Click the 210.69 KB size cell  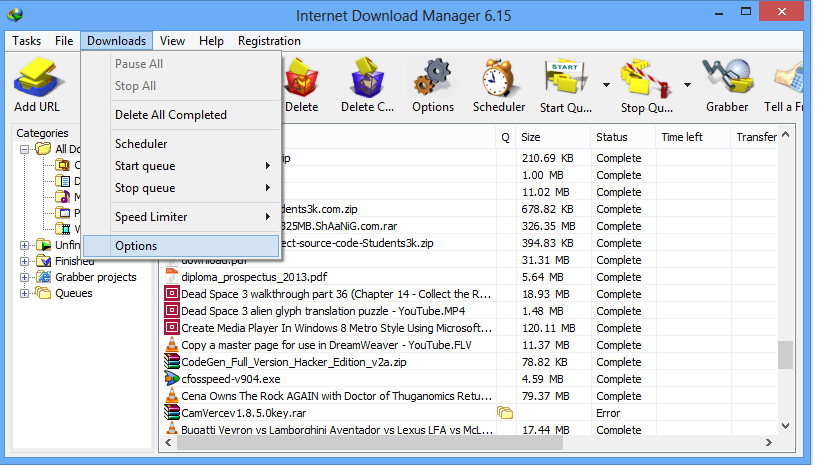tap(547, 158)
